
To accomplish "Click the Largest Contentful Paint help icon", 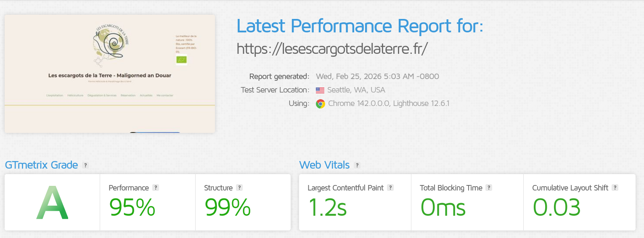I will (390, 188).
